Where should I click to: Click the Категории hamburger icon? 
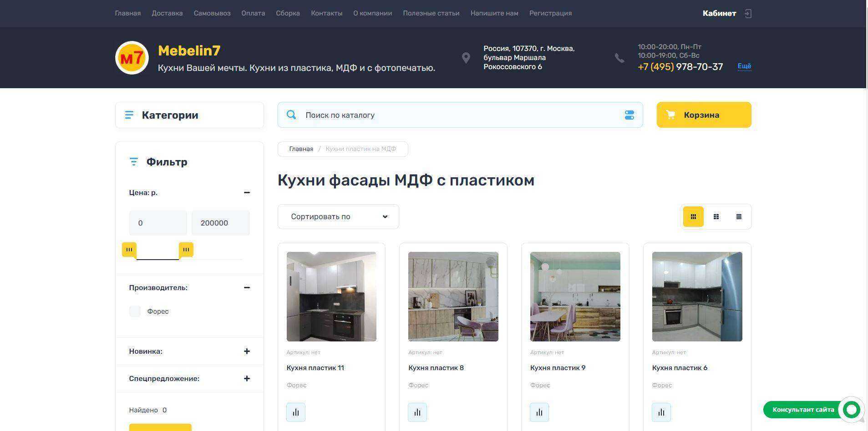(129, 115)
